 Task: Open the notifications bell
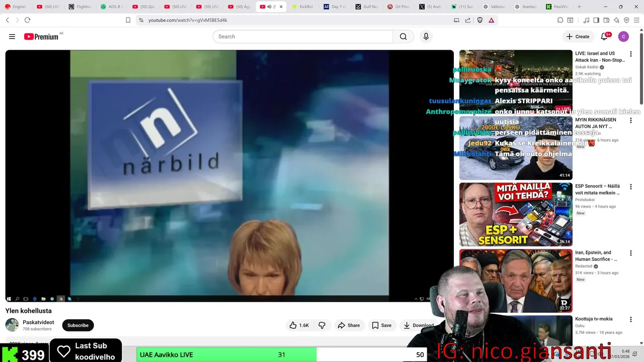605,37
